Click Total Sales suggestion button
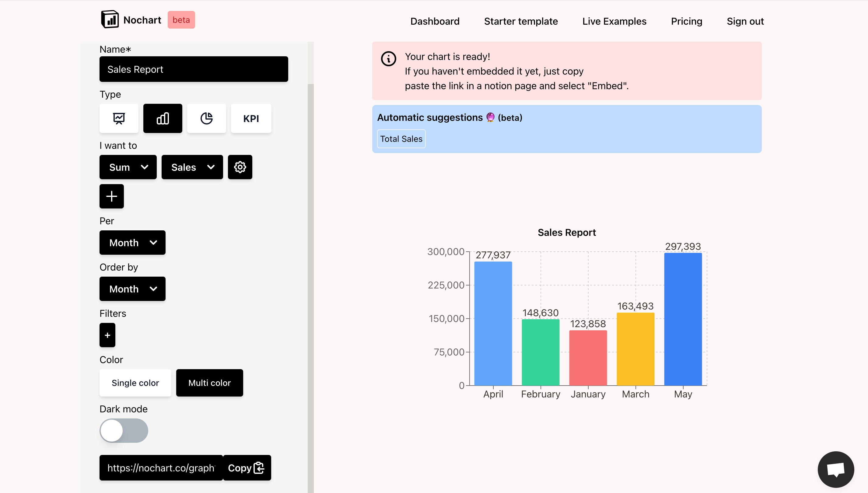 (x=401, y=138)
